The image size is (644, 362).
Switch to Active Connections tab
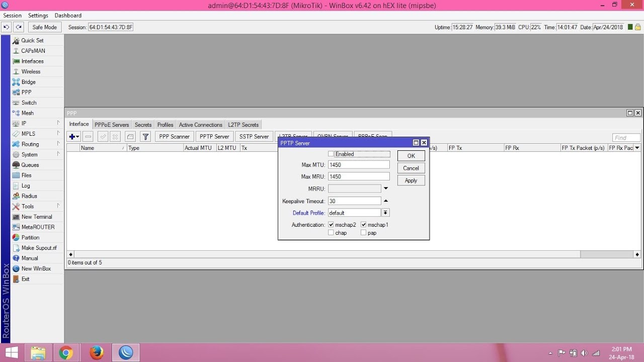click(200, 125)
